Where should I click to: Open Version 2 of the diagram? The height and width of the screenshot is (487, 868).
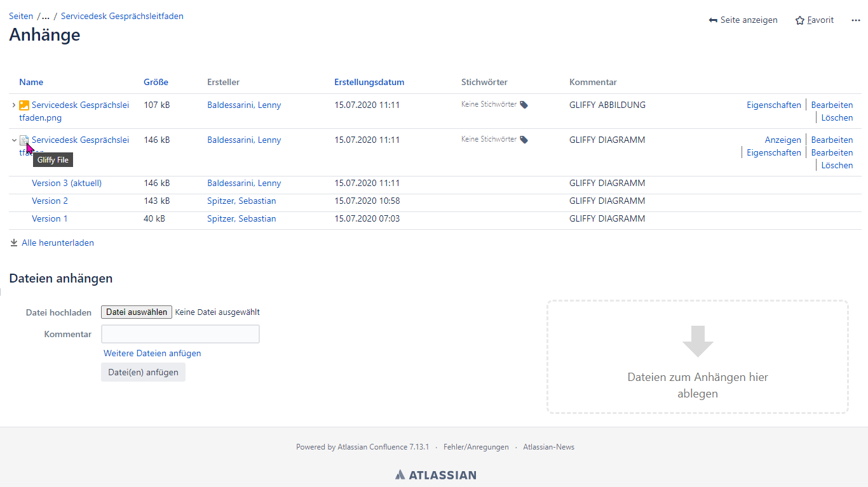[x=50, y=201]
